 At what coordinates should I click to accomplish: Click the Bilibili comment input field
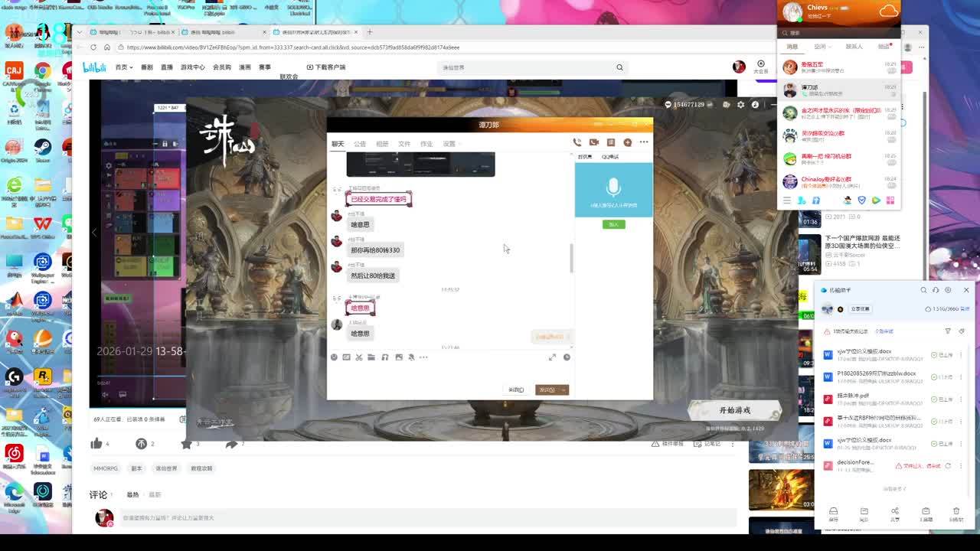click(x=427, y=518)
